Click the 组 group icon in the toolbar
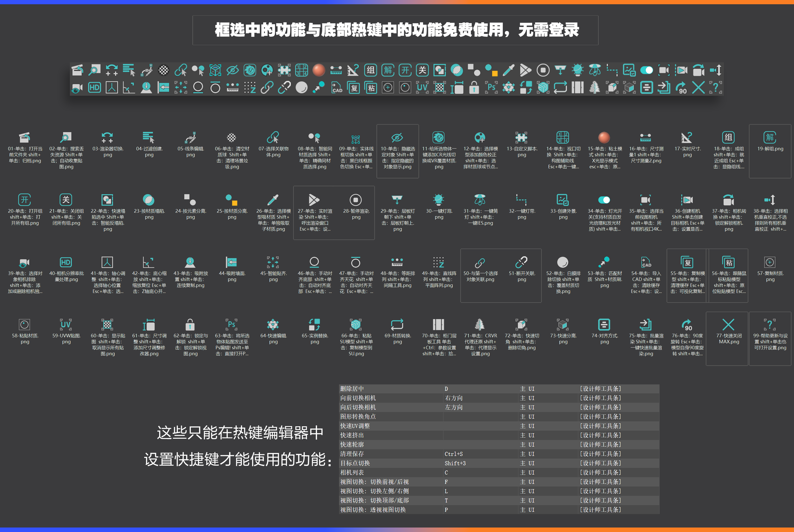Screen dimensions: 794x532 tap(370, 70)
